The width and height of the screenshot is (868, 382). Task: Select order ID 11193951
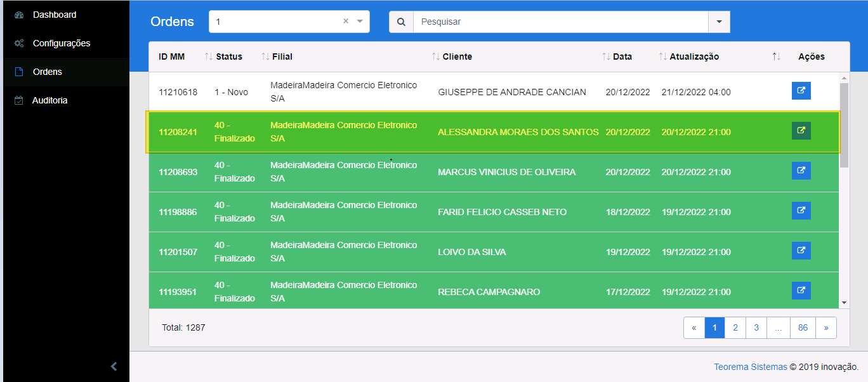[178, 292]
